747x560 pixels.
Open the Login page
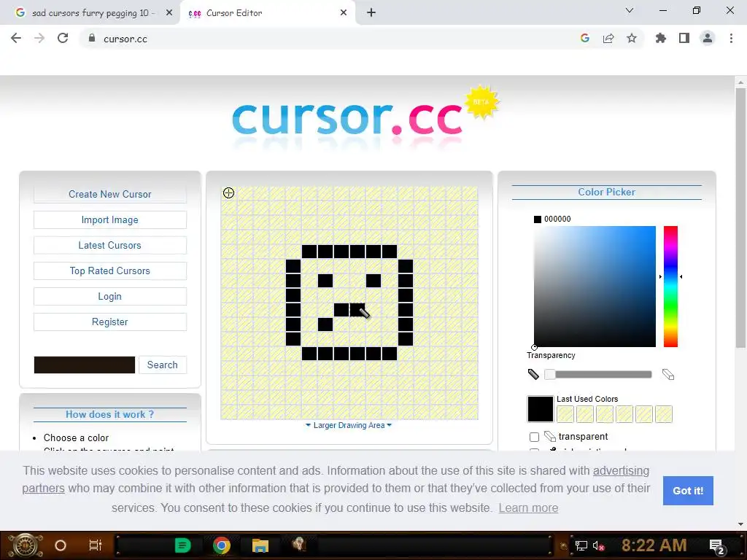110,296
